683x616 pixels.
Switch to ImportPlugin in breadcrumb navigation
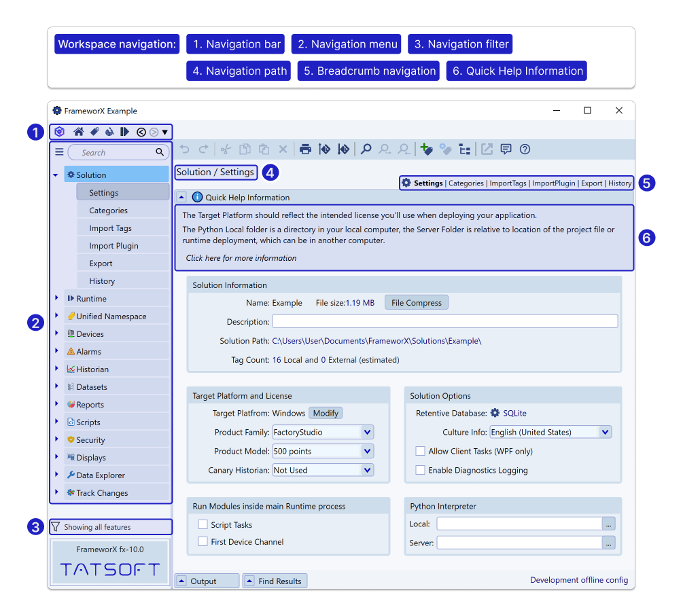(554, 183)
